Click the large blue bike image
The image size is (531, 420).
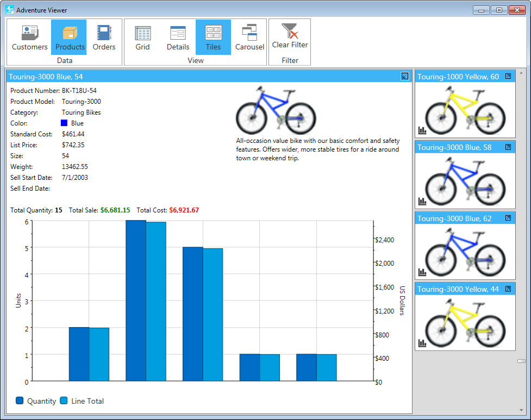276,110
